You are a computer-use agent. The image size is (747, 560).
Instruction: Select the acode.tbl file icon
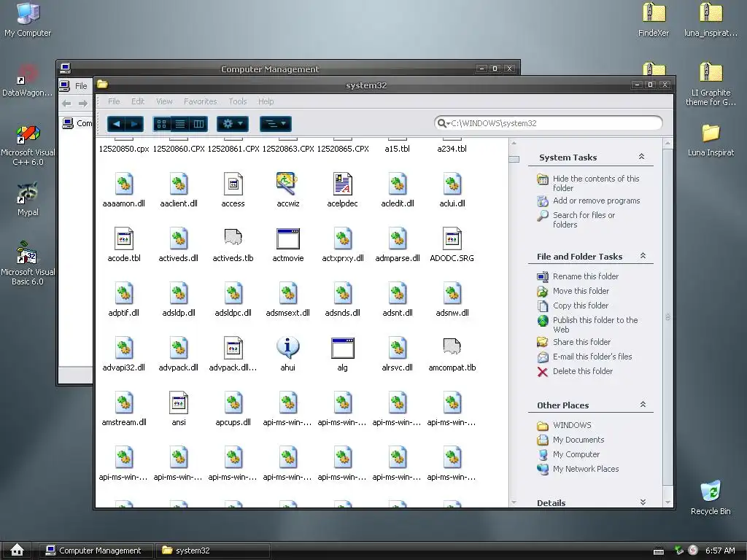tap(124, 239)
